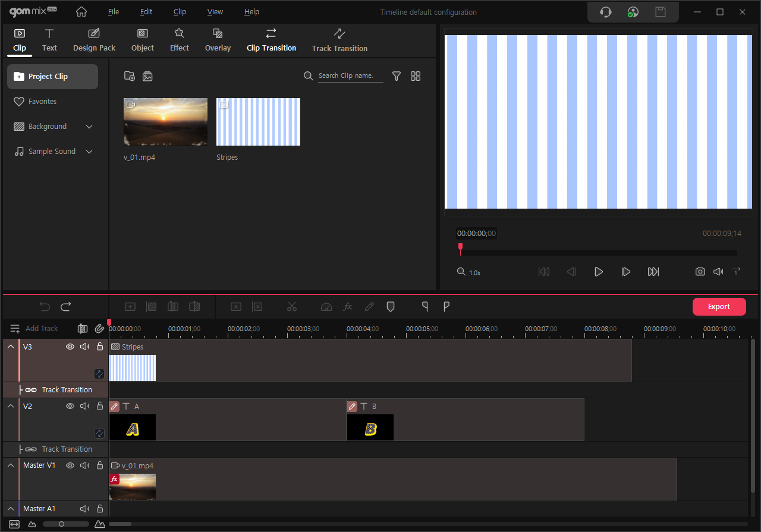The width and height of the screenshot is (761, 532).
Task: Select Favorites in the left sidebar
Action: [42, 102]
